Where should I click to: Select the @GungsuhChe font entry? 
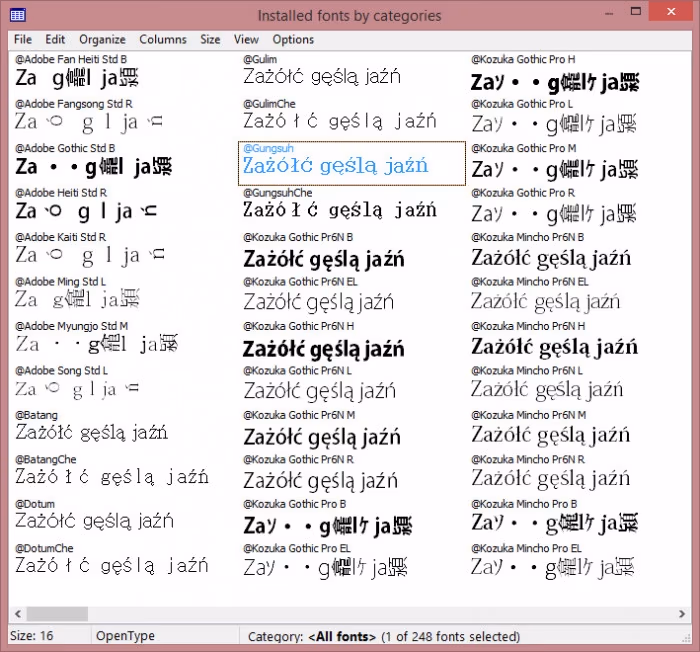point(352,207)
